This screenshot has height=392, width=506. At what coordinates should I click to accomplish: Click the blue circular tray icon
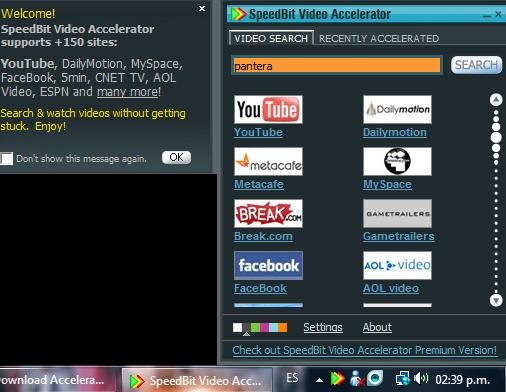pos(375,378)
